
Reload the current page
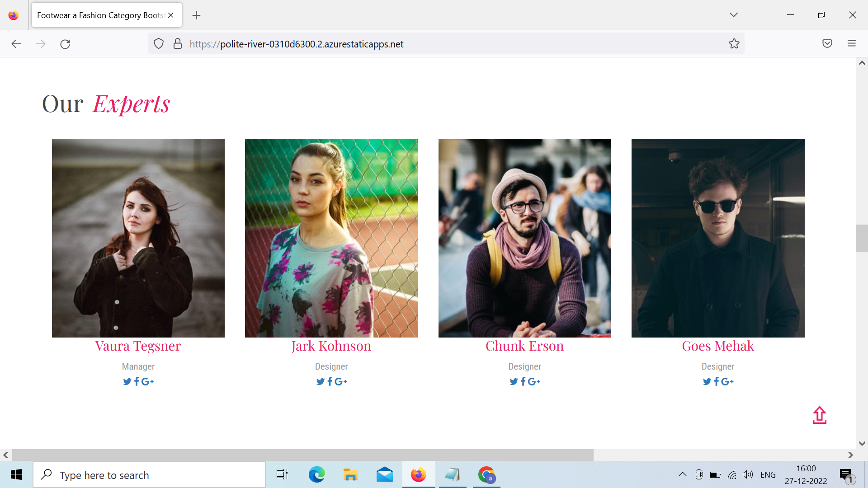65,44
